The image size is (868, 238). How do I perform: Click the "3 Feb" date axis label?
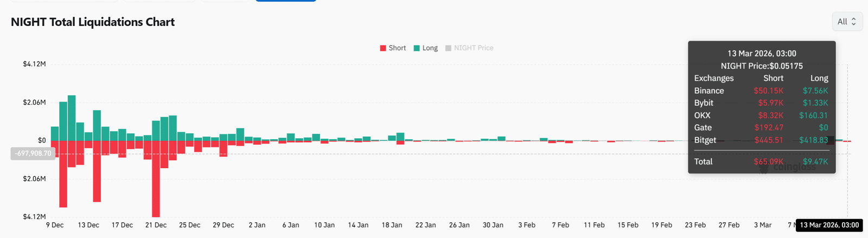[526, 225]
